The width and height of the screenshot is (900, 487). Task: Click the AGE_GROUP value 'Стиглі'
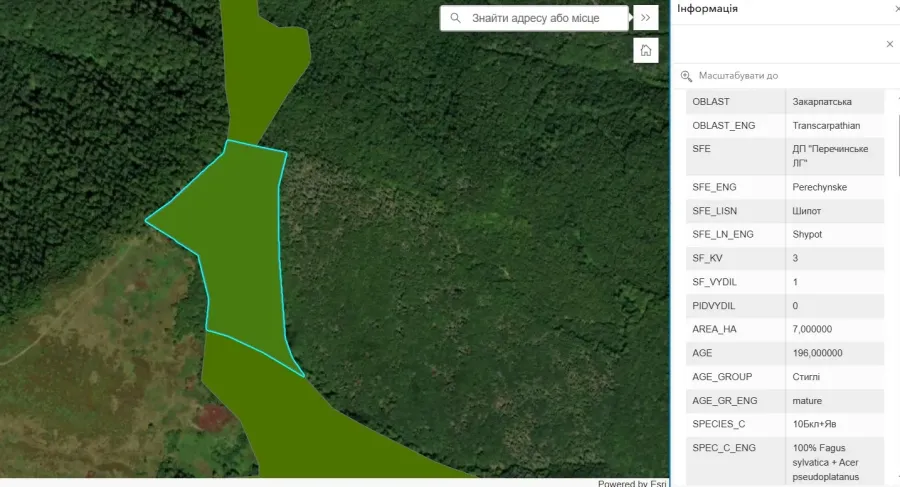[807, 377]
